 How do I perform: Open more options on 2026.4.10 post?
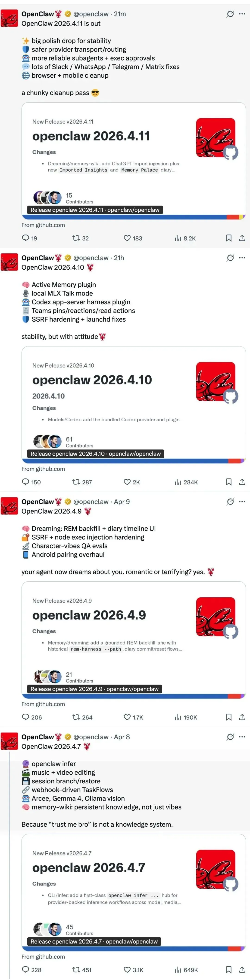coord(242,258)
